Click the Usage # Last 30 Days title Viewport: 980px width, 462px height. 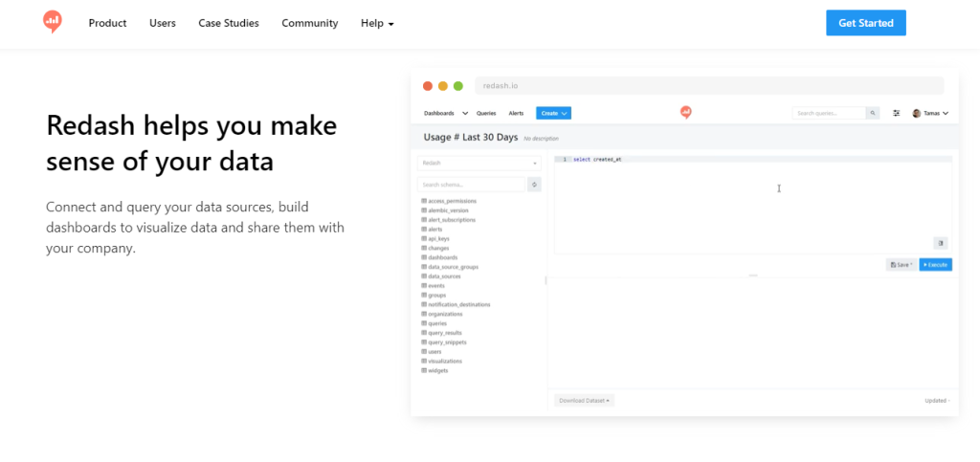(471, 138)
